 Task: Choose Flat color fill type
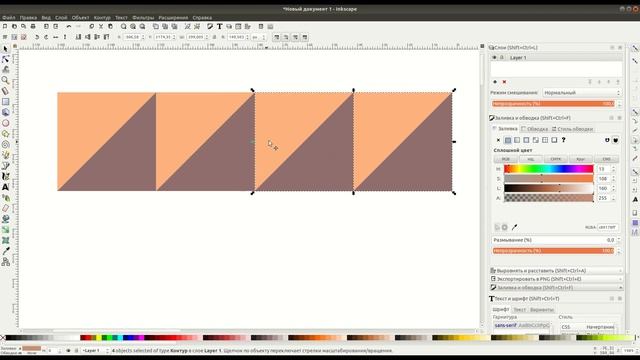pos(508,140)
